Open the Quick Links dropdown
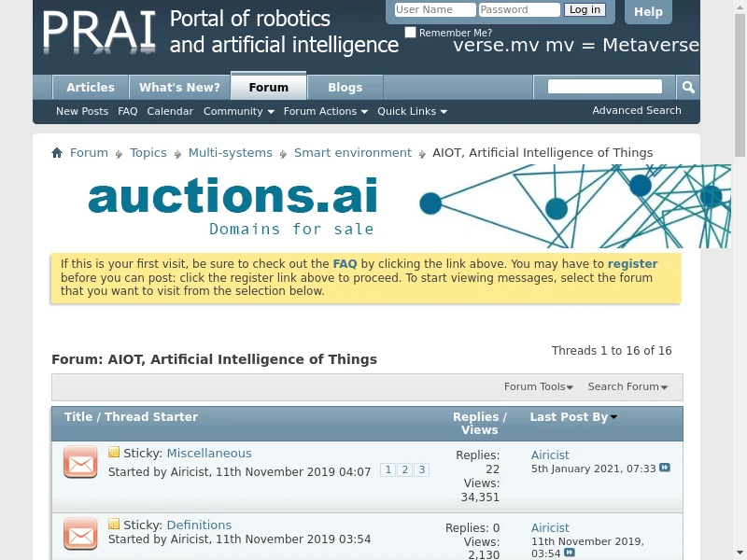This screenshot has width=747, height=560. point(412,111)
